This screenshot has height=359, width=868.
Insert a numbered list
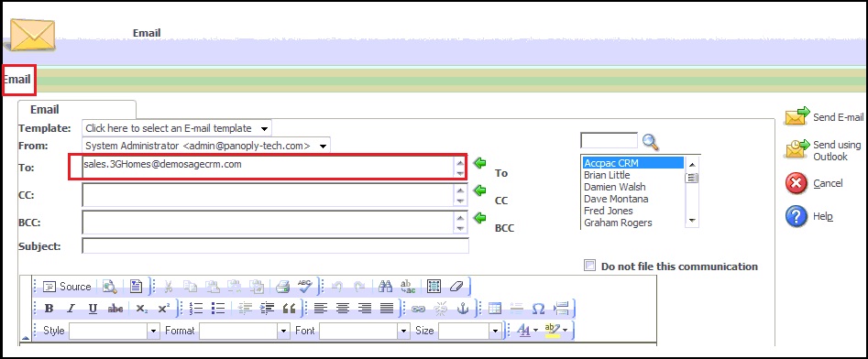196,309
